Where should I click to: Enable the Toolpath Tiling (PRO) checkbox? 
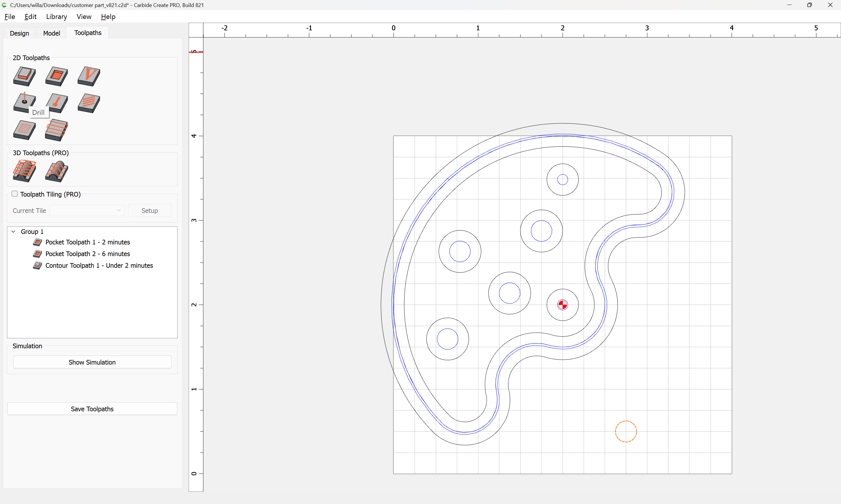click(15, 194)
